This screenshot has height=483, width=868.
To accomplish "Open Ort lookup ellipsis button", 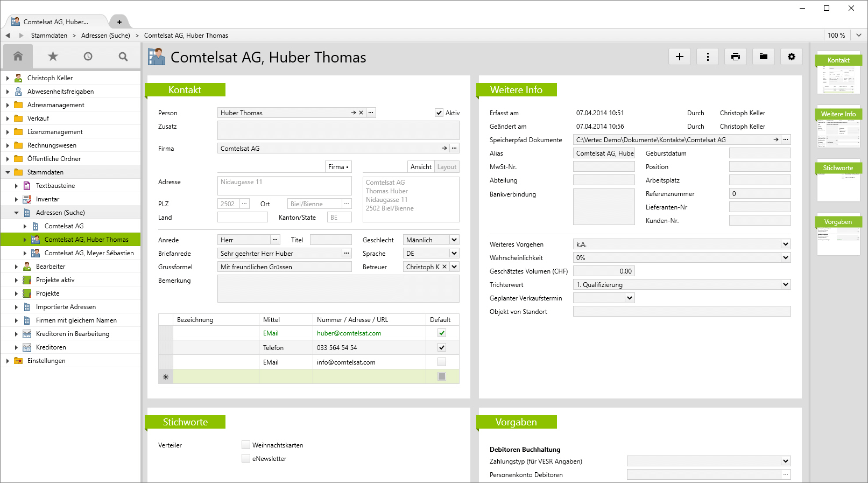I will pyautogui.click(x=347, y=204).
